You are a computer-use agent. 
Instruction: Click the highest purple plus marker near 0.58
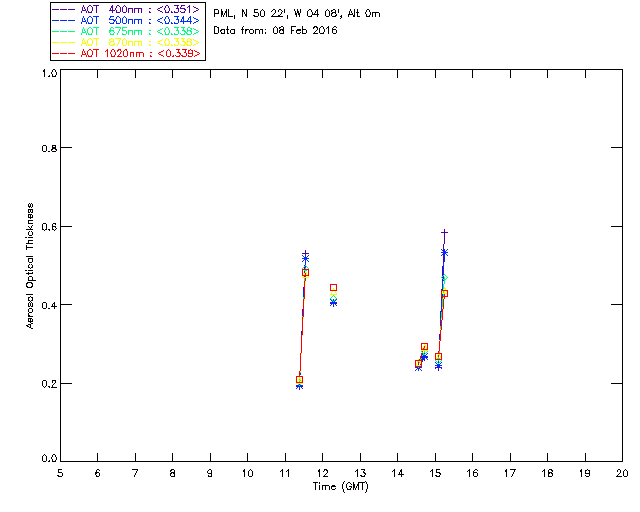click(444, 233)
